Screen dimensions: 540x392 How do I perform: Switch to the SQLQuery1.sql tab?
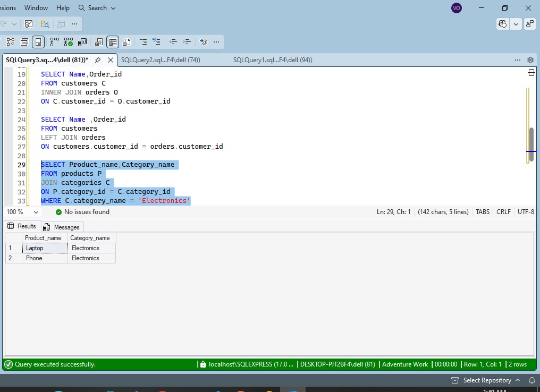[x=273, y=60]
